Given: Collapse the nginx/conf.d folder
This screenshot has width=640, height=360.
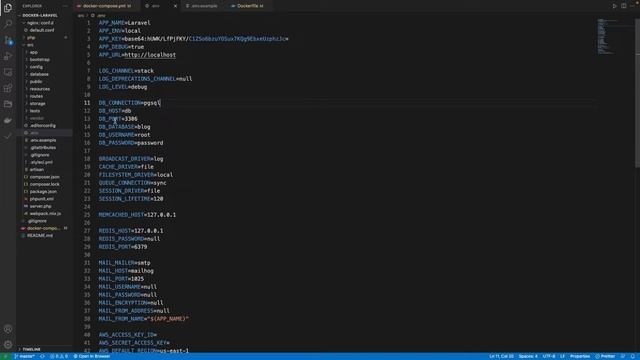Looking at the screenshot, I should click(x=40, y=23).
